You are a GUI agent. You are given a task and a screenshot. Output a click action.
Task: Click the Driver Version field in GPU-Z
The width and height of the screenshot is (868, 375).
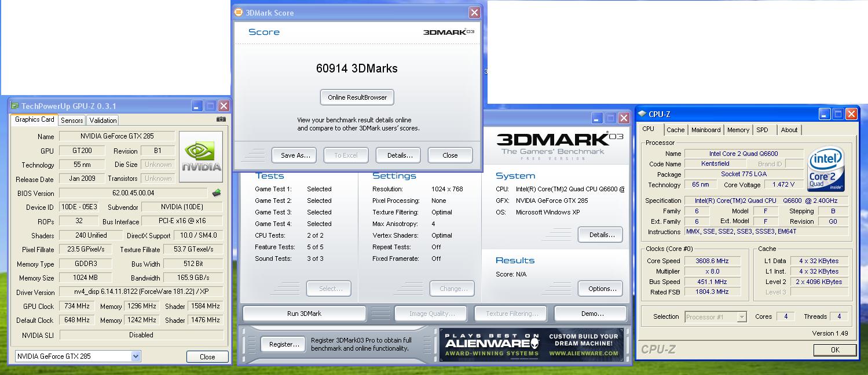(141, 292)
